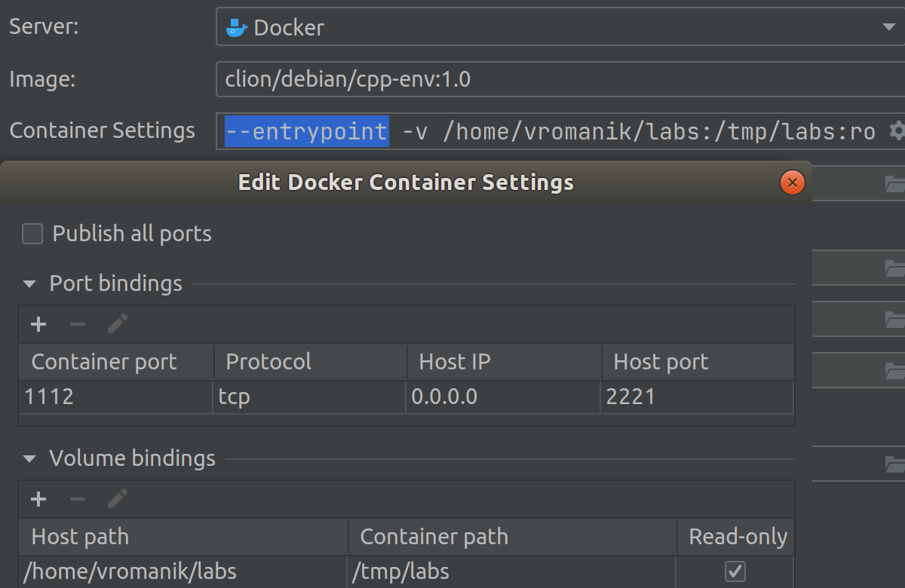Click the Docker whale icon
The width and height of the screenshot is (905, 588).
coord(237,28)
